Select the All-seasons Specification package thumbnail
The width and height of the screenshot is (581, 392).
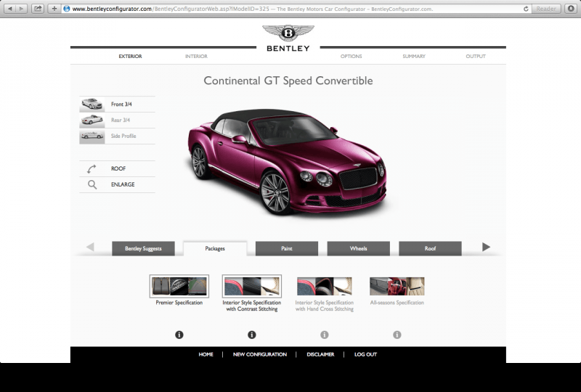(x=397, y=287)
